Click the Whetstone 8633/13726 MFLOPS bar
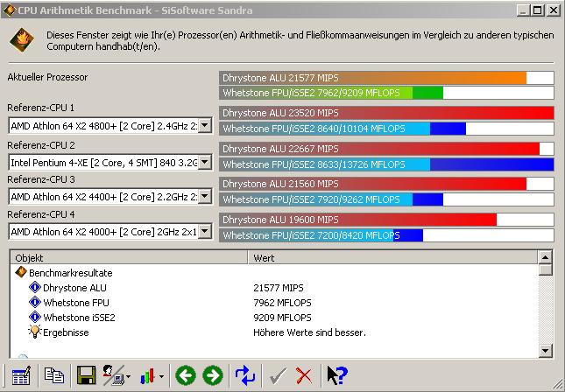The image size is (565, 392). 386,164
